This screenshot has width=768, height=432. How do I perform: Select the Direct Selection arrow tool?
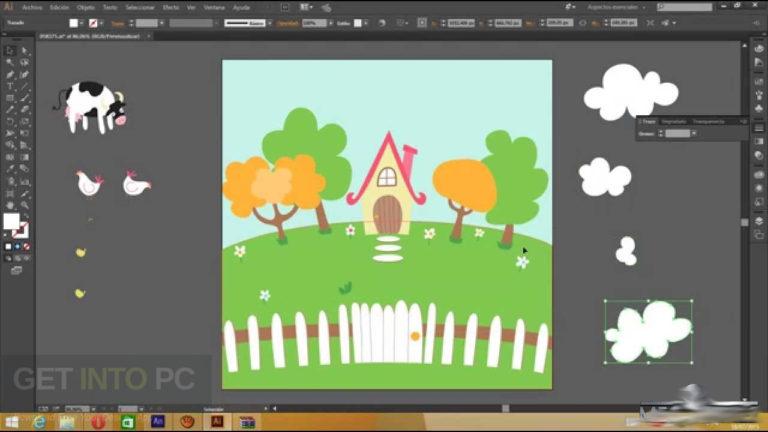(24, 51)
